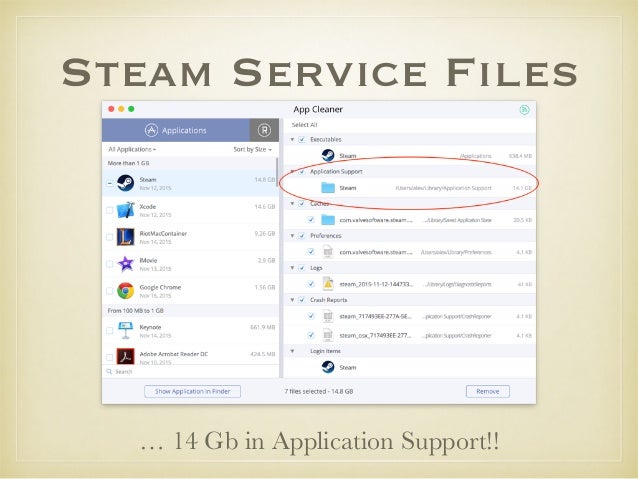Collapse the Executables section

292,140
